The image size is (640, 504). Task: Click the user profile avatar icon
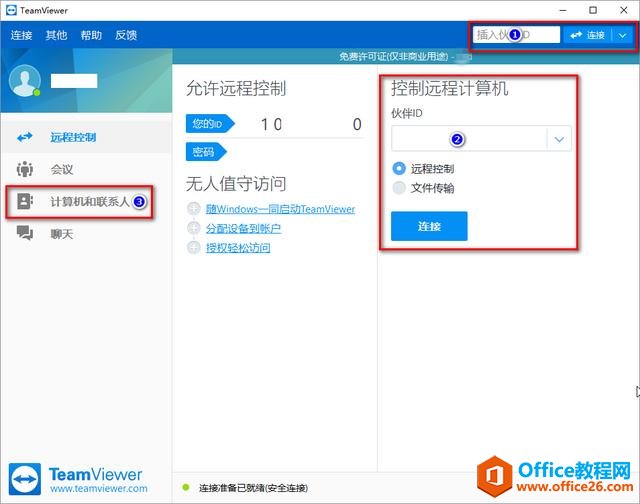pyautogui.click(x=24, y=80)
